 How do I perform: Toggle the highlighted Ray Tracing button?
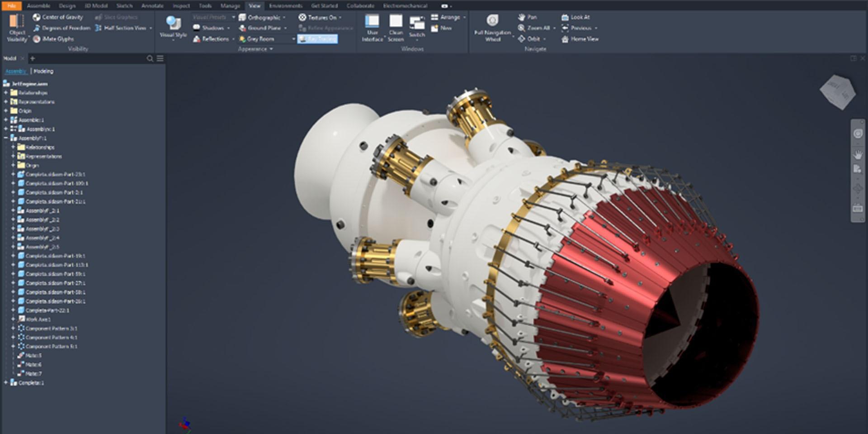[317, 39]
